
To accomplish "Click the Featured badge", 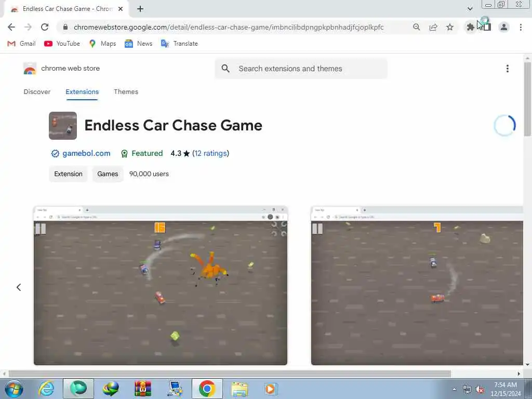I will click(x=142, y=153).
